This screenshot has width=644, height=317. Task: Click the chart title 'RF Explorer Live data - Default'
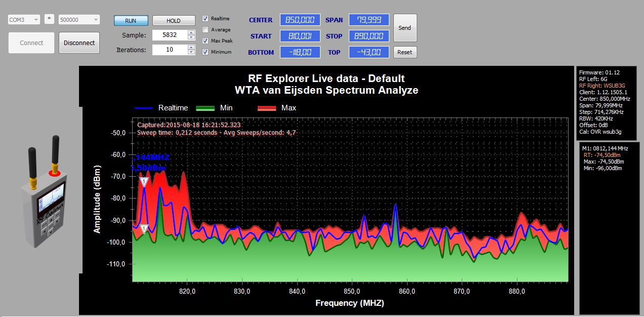(x=326, y=78)
